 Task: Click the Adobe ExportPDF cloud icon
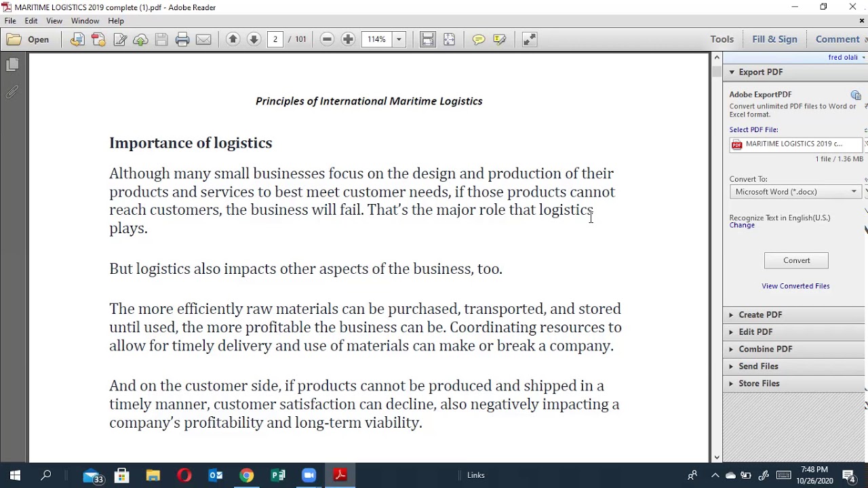point(856,96)
